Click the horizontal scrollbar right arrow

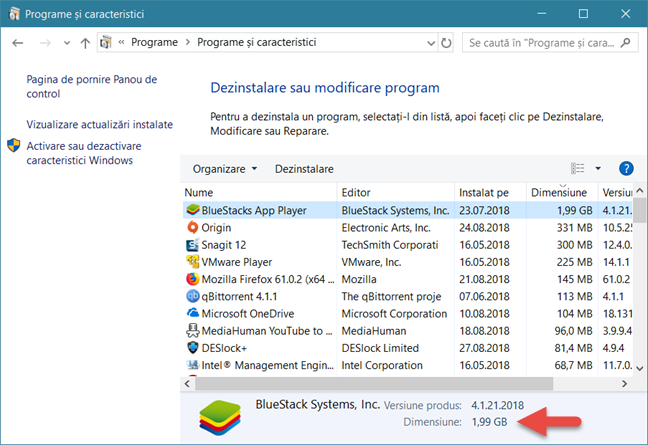(x=624, y=384)
